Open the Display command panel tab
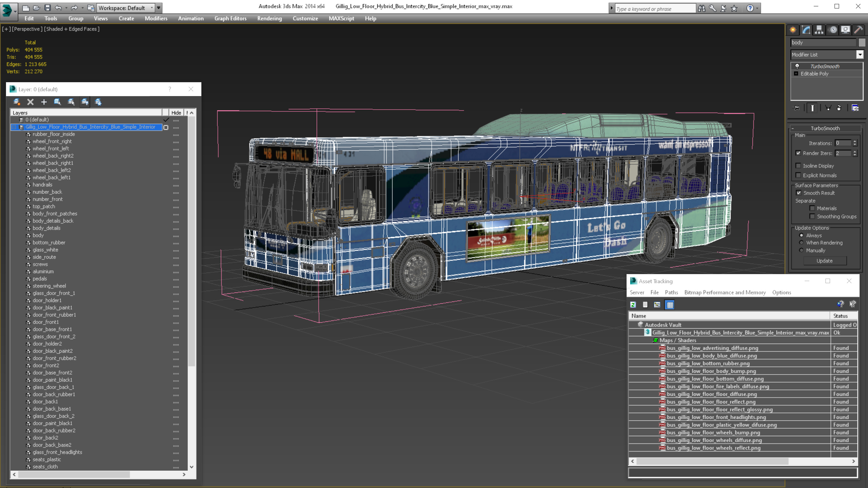 (x=845, y=30)
